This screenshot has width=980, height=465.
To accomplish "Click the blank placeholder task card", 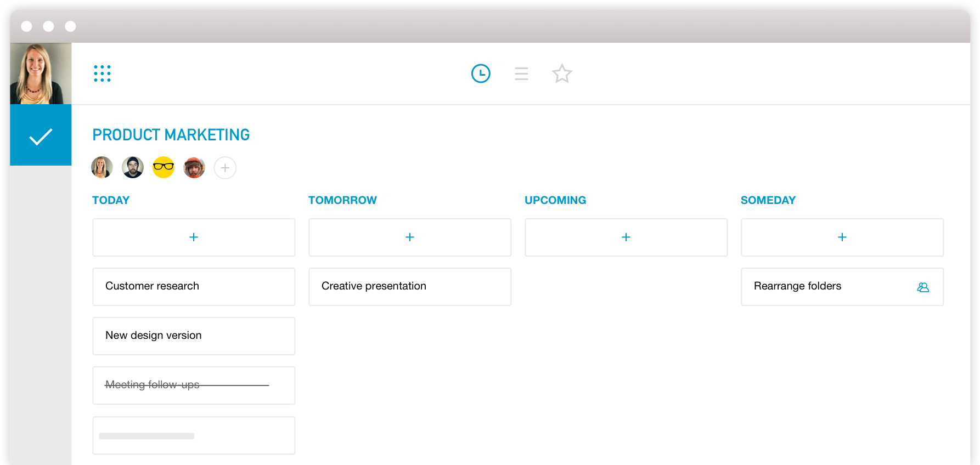I will (x=194, y=435).
